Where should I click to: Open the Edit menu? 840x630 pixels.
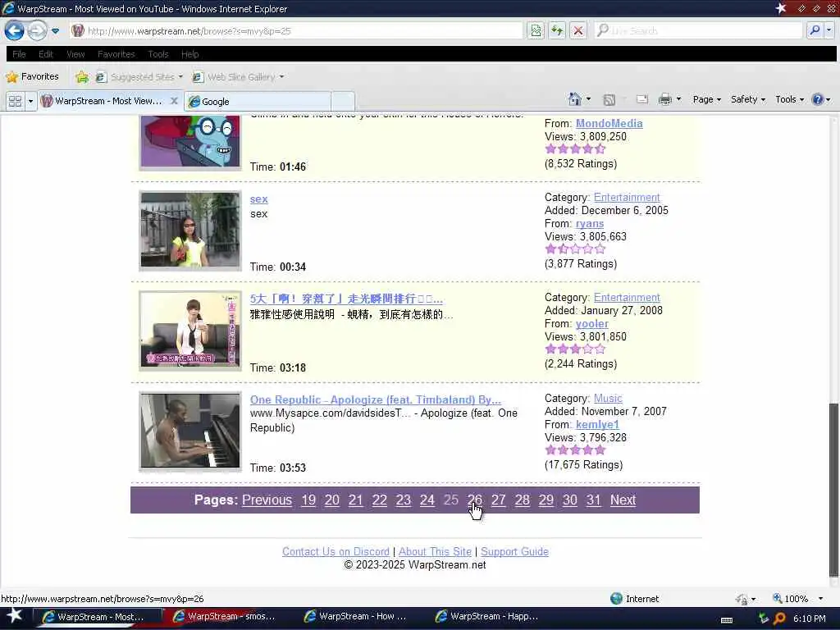pos(46,54)
